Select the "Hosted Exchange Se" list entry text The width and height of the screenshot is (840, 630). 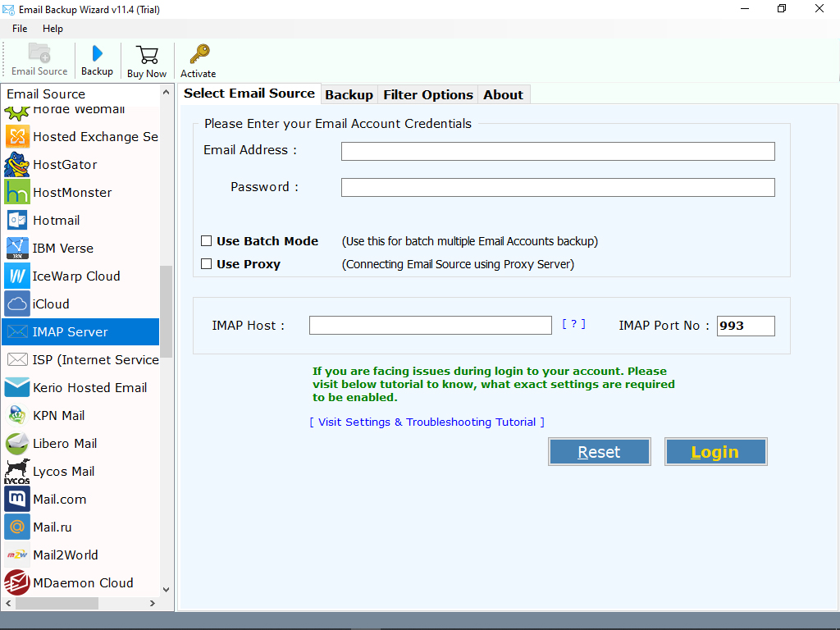(x=95, y=137)
